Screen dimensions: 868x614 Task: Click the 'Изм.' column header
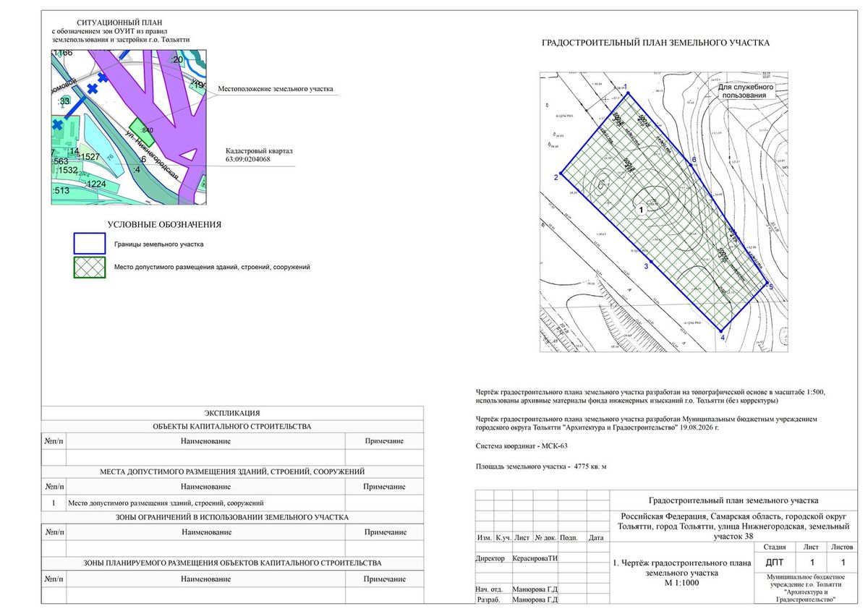(x=484, y=539)
